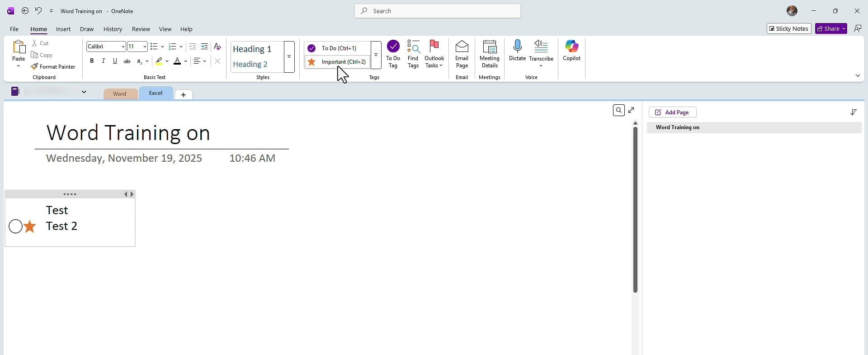Open the File menu

[14, 29]
